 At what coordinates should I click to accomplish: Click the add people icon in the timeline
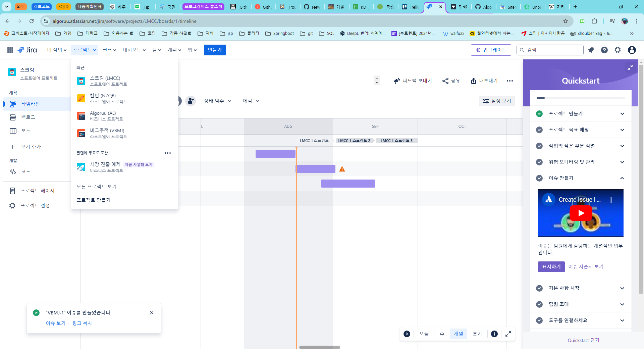pyautogui.click(x=191, y=101)
